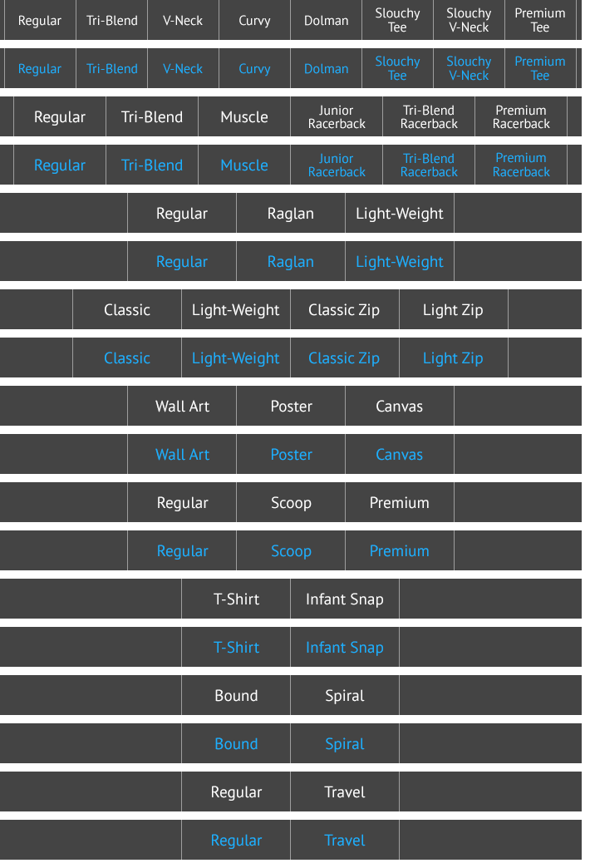Image resolution: width=590 pixels, height=868 pixels.
Task: Choose the white Slouchy V-Neck tab
Action: (x=469, y=21)
